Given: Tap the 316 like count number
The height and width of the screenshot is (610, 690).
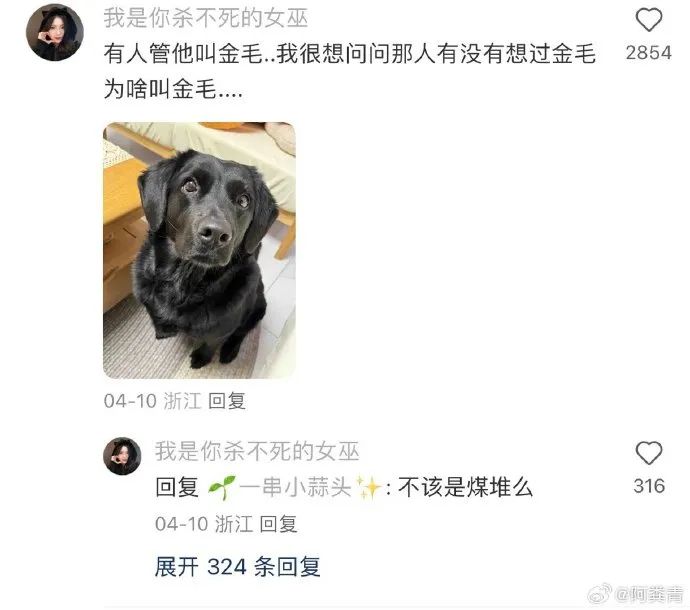Looking at the screenshot, I should click(x=649, y=486).
